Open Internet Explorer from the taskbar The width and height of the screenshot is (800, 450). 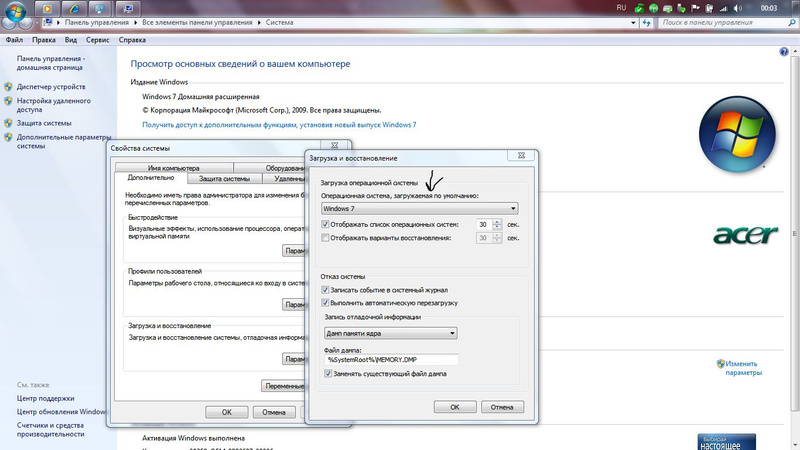pyautogui.click(x=74, y=8)
